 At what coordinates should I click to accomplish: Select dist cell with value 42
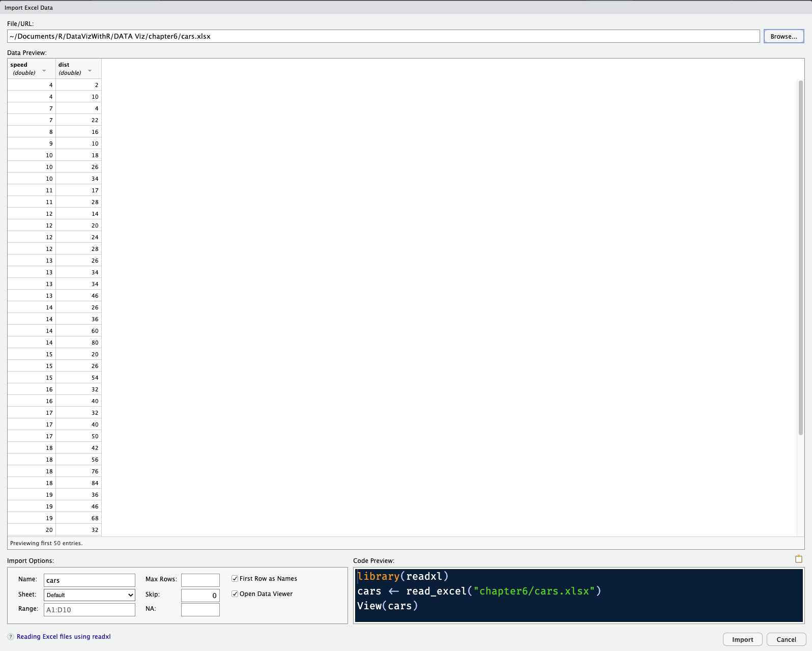coord(78,448)
